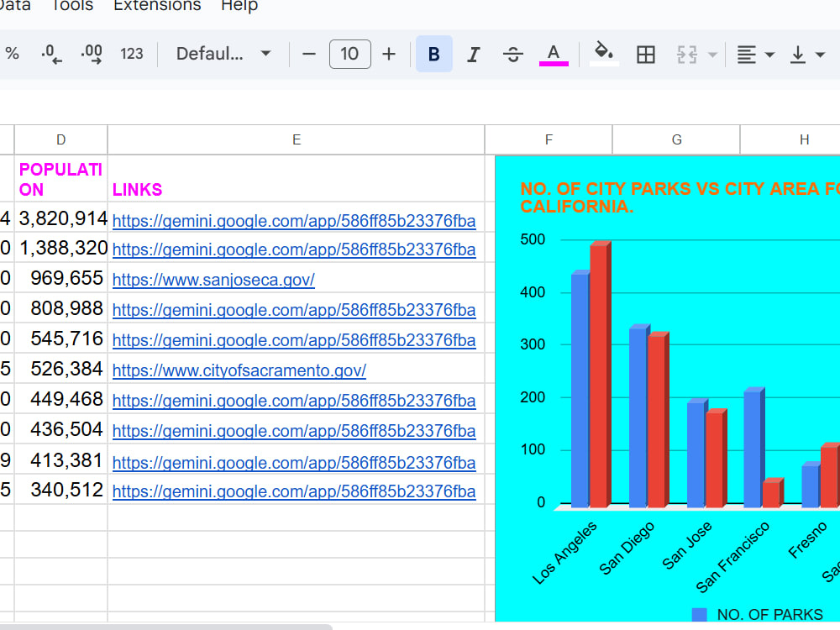
Task: Click the horizontal align icon
Action: tap(747, 54)
